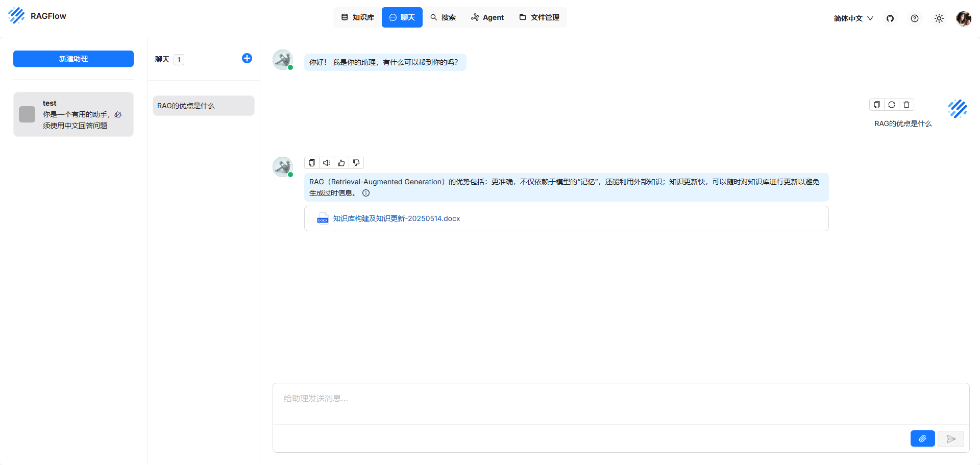Expand the 简体中文 language dropdown
980x465 pixels.
click(853, 18)
